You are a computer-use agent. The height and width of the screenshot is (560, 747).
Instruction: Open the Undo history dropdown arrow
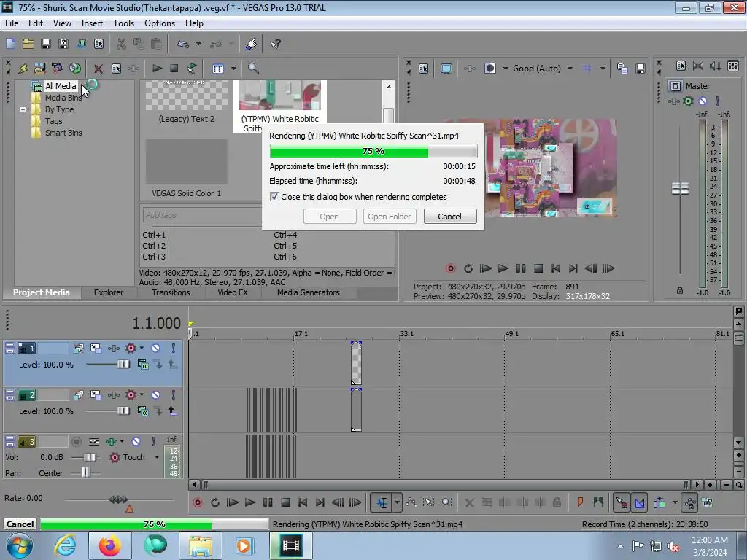pyautogui.click(x=198, y=44)
